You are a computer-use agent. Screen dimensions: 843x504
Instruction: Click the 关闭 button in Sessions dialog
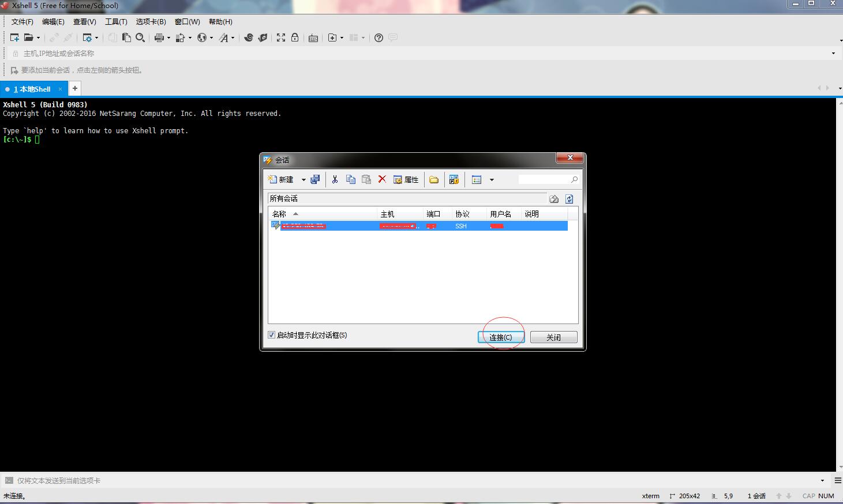(553, 337)
